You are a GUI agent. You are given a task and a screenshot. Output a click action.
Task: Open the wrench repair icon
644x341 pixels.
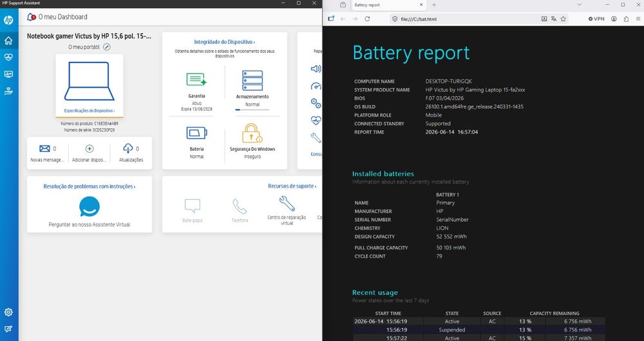[316, 137]
